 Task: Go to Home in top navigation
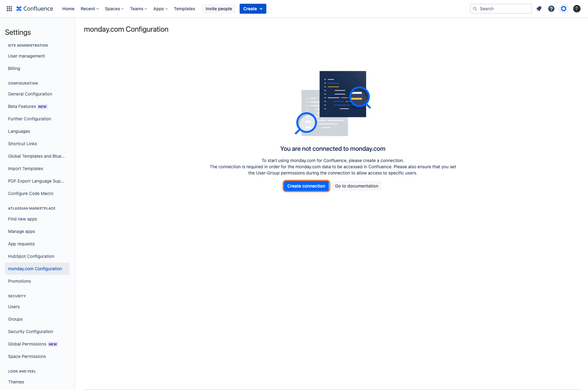point(68,9)
